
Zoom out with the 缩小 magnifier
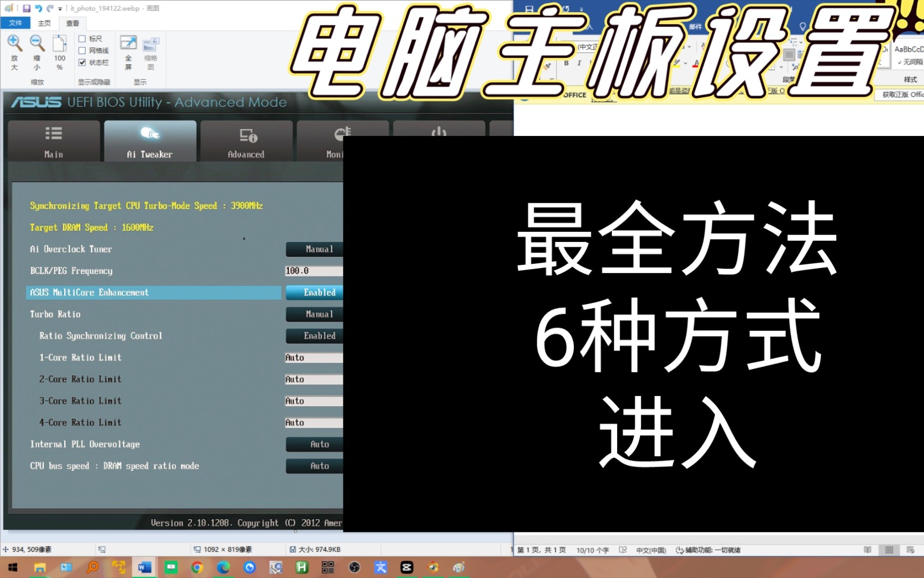click(37, 52)
